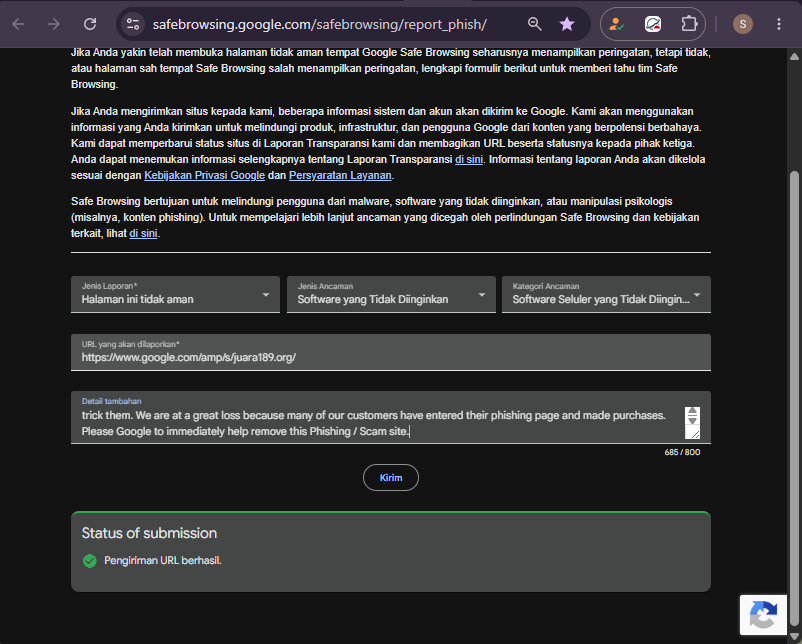Open the zoom magnifier icon in address bar

click(x=534, y=24)
